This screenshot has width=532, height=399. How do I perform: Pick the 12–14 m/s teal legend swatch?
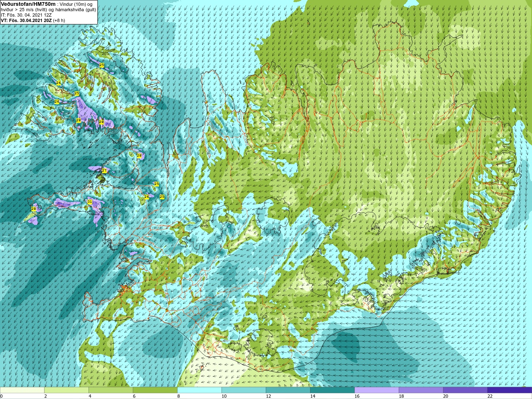[288, 390]
